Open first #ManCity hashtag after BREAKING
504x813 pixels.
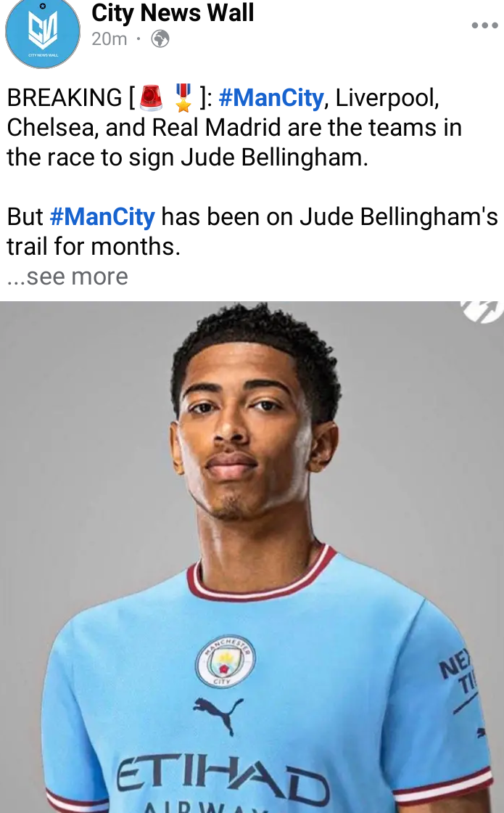tap(271, 98)
